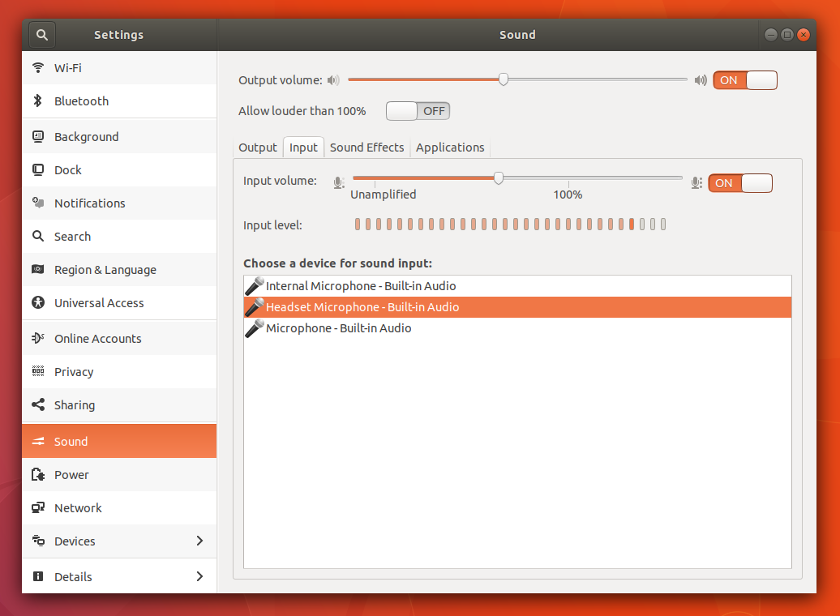Click the Network computers icon
The height and width of the screenshot is (616, 840).
[x=38, y=508]
